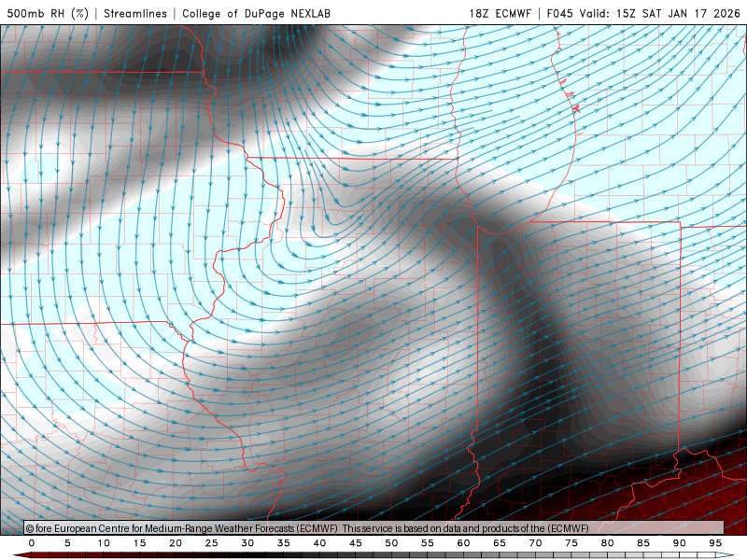Click the "60" value on the RH scale
This screenshot has height=560, width=747.
pos(463,543)
